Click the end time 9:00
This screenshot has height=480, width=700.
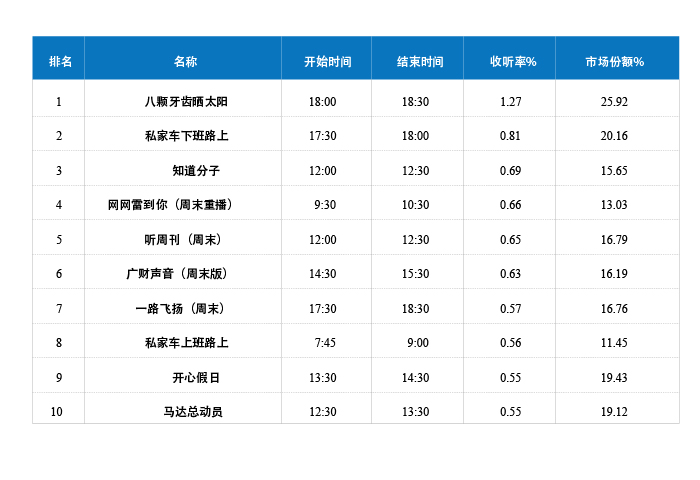coord(418,342)
